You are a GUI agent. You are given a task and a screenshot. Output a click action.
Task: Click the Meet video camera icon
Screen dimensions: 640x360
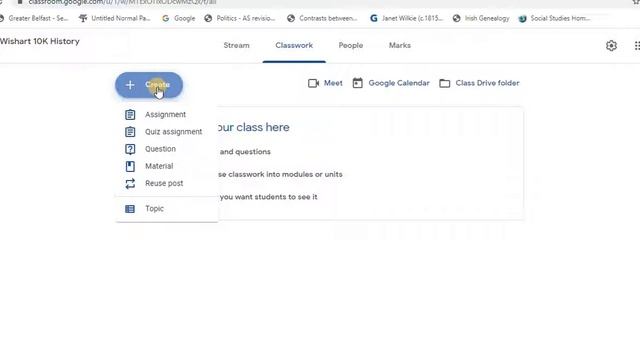[x=313, y=83]
